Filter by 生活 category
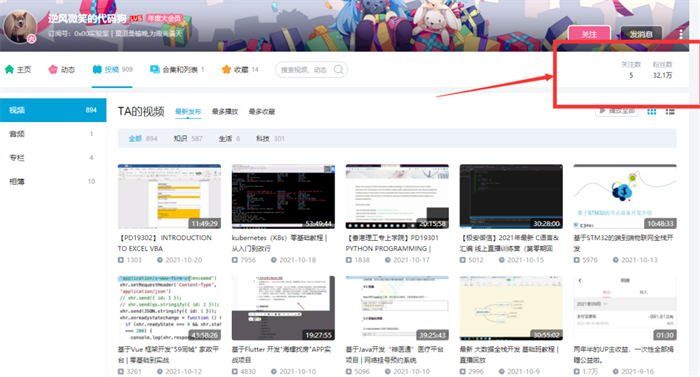700x377 pixels. point(229,138)
